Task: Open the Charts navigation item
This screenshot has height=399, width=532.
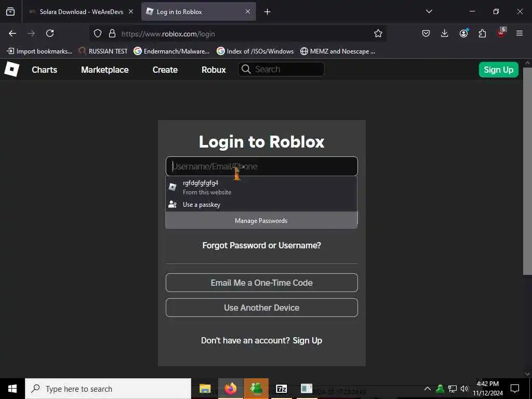Action: click(x=45, y=70)
